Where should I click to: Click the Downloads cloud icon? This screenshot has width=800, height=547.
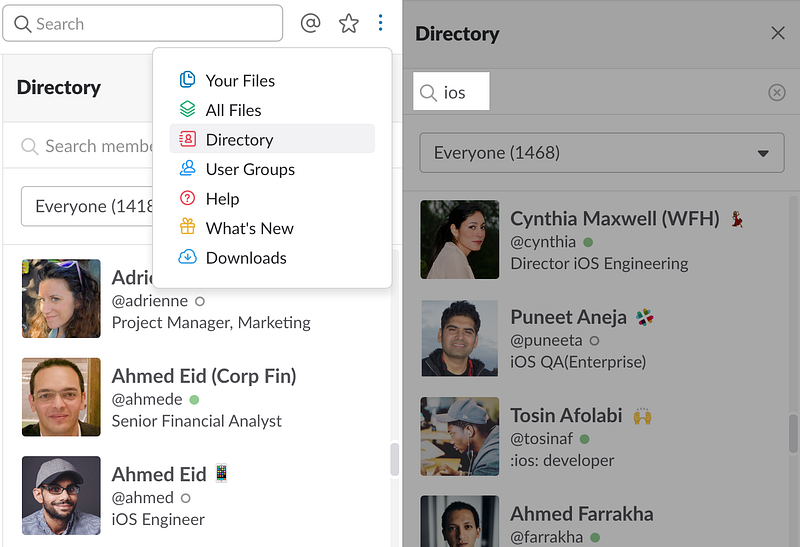click(187, 257)
